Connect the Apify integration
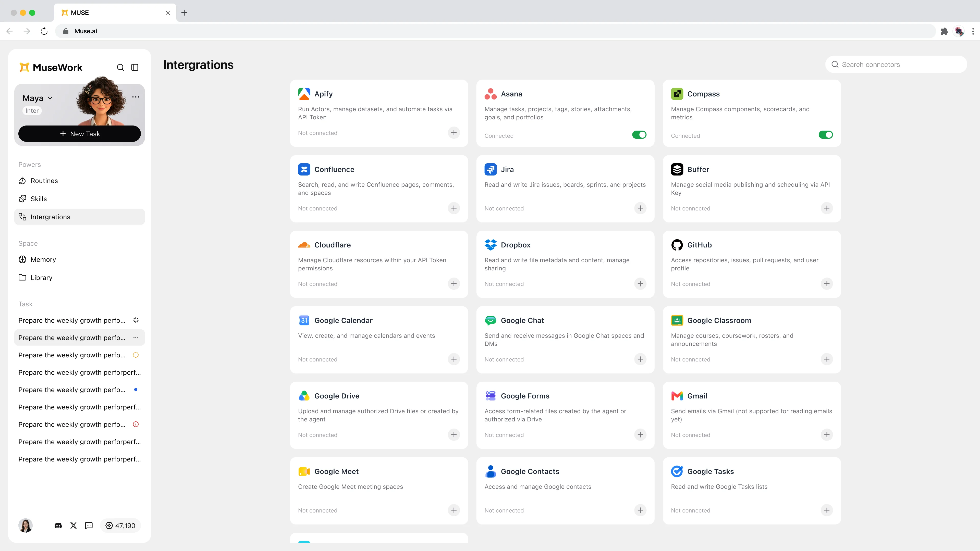Screen dimensions: 980x551 coord(454,133)
